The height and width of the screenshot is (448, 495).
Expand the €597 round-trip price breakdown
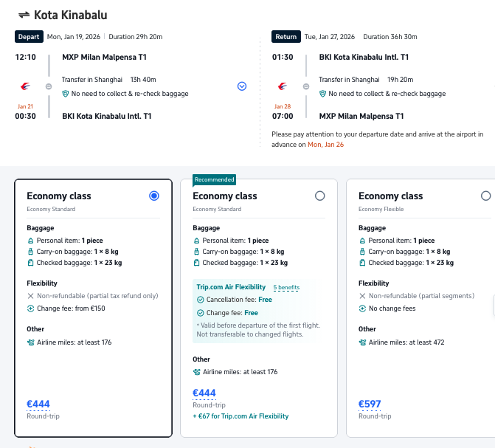click(371, 404)
